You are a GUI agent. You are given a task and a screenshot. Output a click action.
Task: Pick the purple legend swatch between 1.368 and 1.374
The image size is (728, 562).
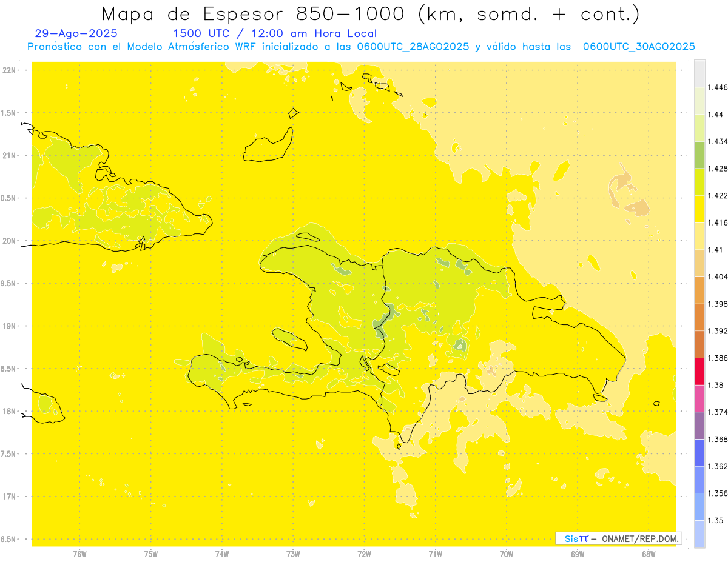tap(699, 426)
